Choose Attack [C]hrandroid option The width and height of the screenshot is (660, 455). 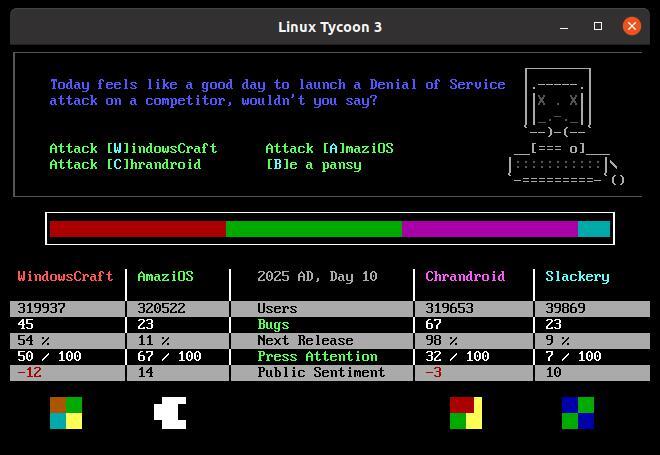click(125, 164)
